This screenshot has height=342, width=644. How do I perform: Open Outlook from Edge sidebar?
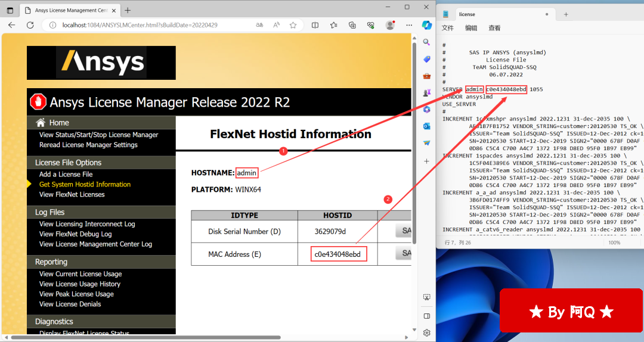click(427, 126)
